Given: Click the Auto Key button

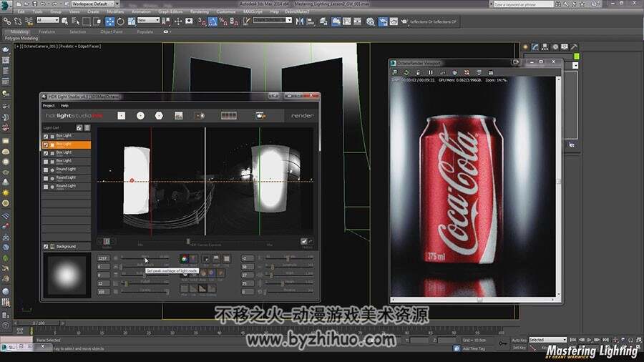Looking at the screenshot, I should tap(519, 341).
